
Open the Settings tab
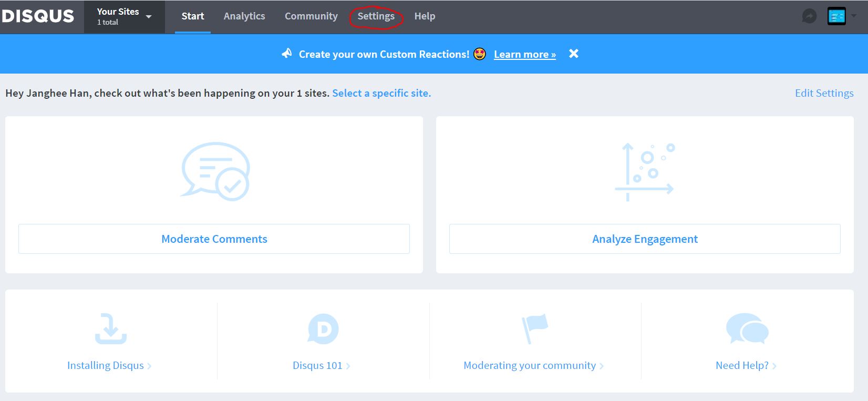click(x=376, y=16)
